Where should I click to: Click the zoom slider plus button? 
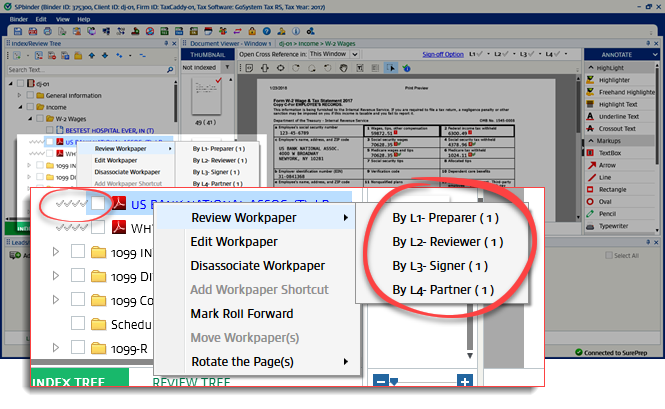pos(465,381)
